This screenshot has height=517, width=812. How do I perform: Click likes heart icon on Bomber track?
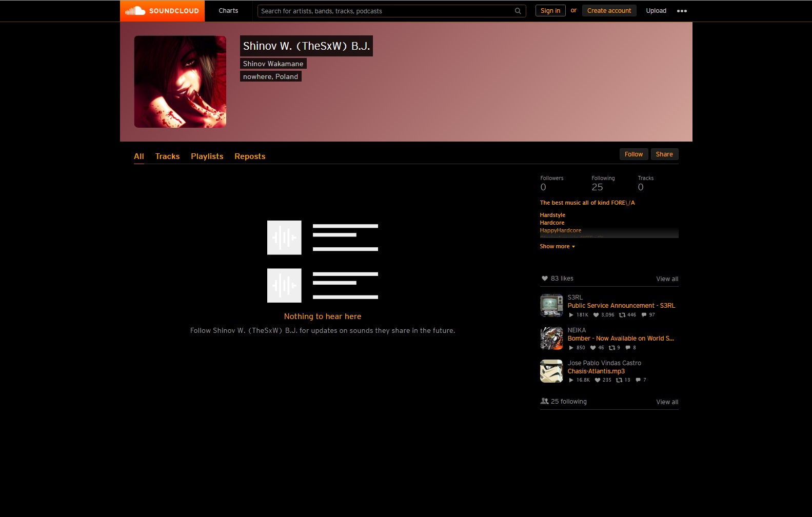click(593, 348)
